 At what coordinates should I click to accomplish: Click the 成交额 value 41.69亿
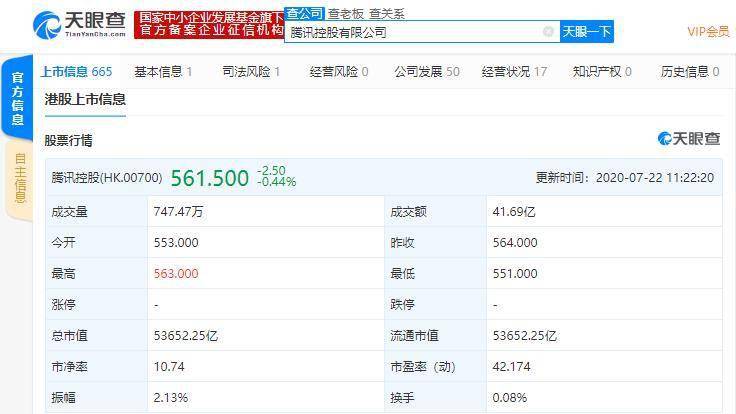tap(514, 212)
